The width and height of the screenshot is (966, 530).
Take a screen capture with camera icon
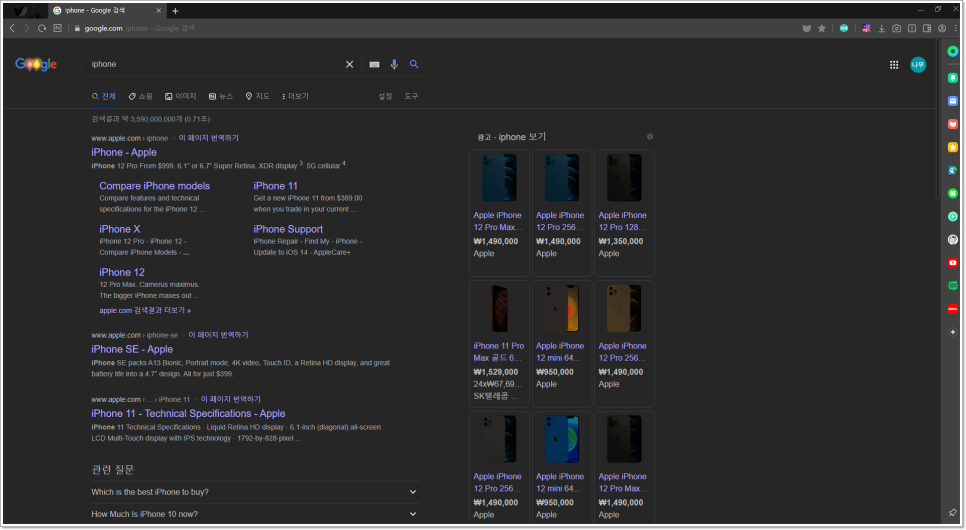[896, 28]
